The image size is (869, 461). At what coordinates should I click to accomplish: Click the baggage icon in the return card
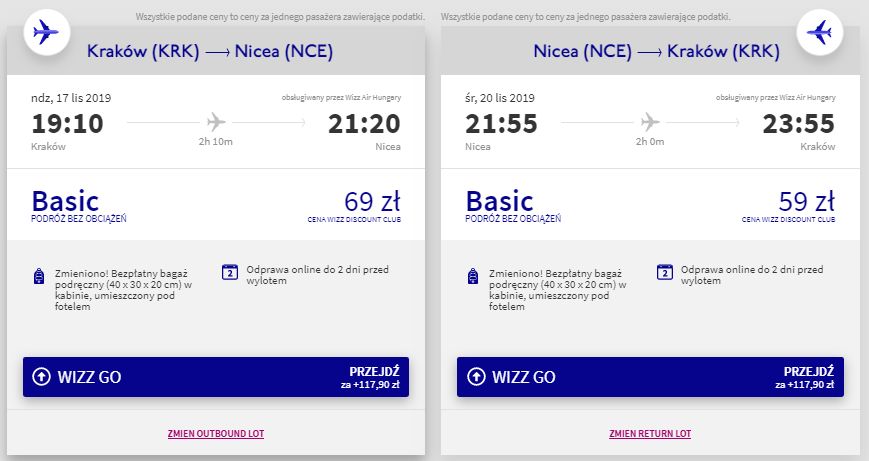point(473,276)
